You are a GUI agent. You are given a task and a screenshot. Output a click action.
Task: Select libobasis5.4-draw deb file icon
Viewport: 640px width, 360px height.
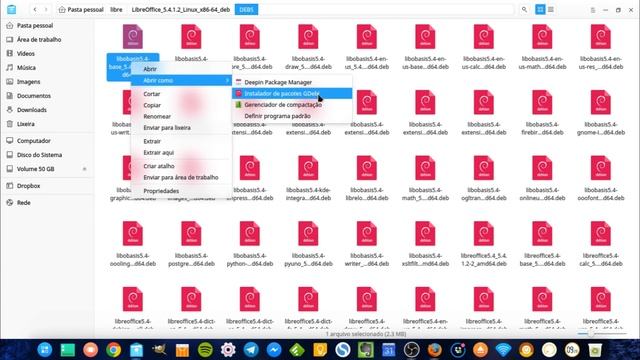pyautogui.click(x=308, y=37)
